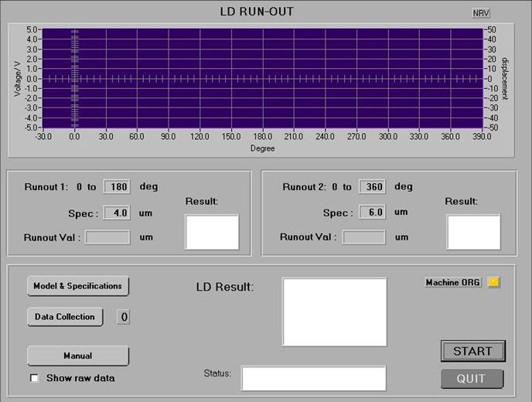532x402 pixels.
Task: Enable the Show raw data checkbox
Action: (34, 378)
